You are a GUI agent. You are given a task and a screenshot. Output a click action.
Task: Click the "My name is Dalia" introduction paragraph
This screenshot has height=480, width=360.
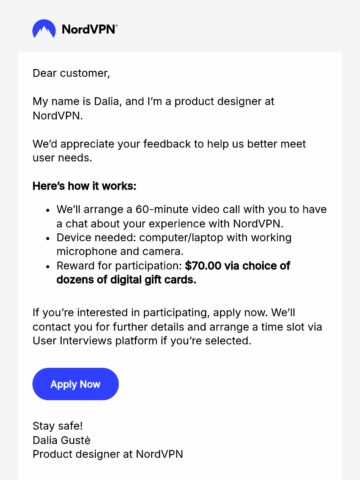click(153, 108)
